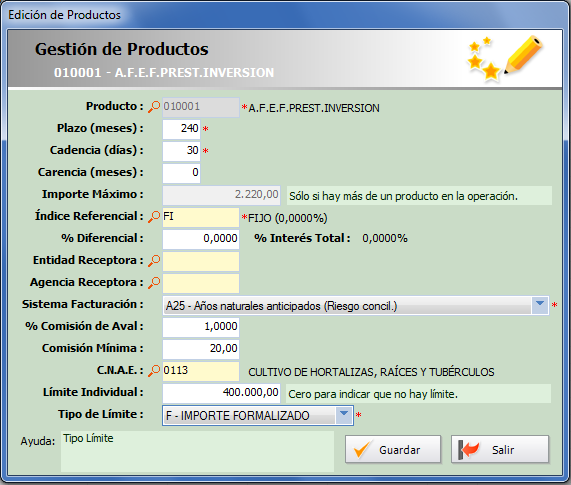571x485 pixels.
Task: Click the Ayuda text area Tipo Límite
Action: coord(197,452)
